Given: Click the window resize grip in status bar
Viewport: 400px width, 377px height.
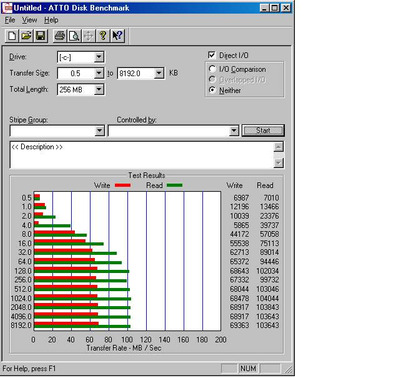Looking at the screenshot, I should [289, 370].
